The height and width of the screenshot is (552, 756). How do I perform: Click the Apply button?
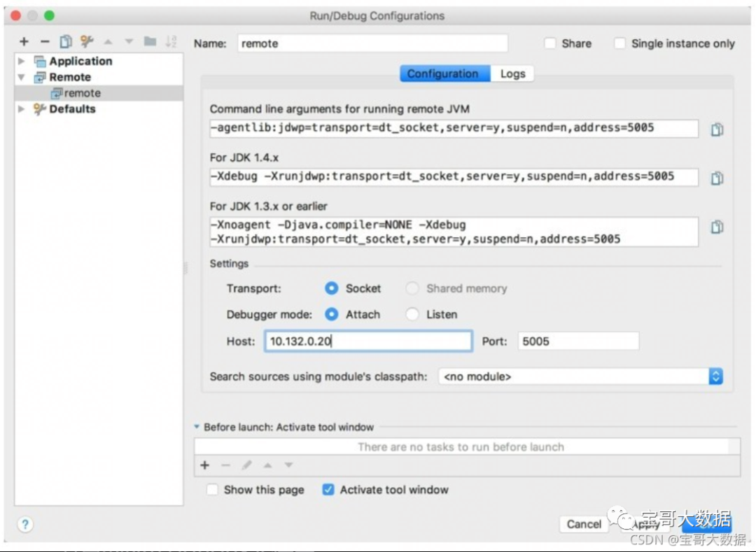click(645, 524)
